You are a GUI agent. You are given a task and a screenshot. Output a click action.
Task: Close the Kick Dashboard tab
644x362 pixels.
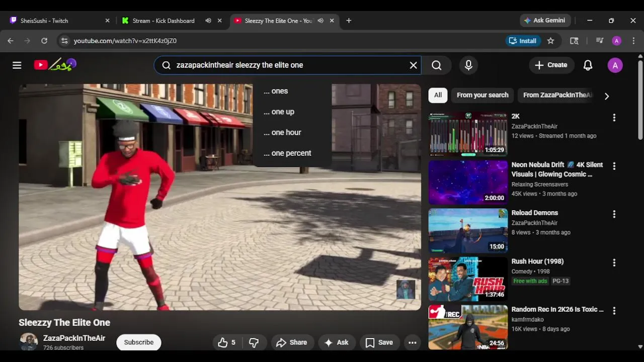[219, 21]
